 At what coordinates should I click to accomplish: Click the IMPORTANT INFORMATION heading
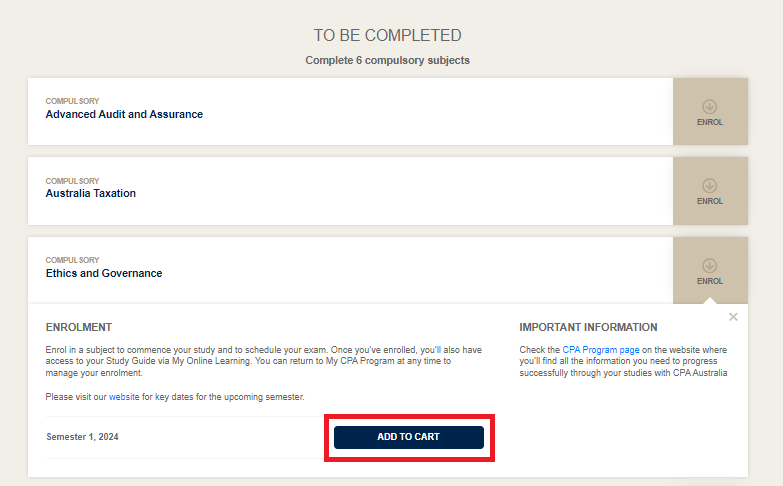[588, 327]
